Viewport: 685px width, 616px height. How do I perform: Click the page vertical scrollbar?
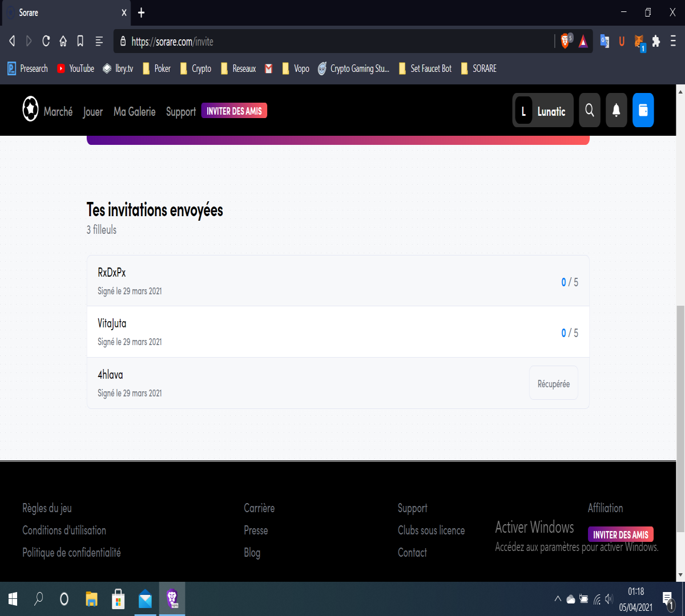(x=680, y=419)
